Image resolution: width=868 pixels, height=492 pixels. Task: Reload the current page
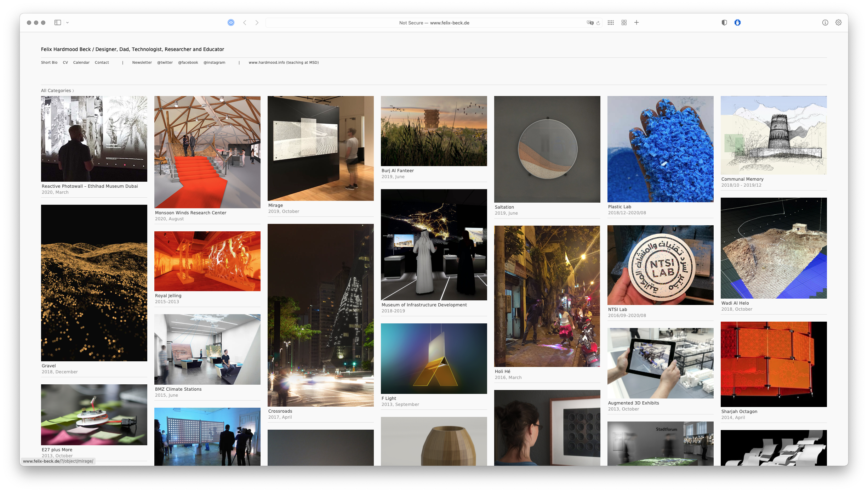[598, 23]
